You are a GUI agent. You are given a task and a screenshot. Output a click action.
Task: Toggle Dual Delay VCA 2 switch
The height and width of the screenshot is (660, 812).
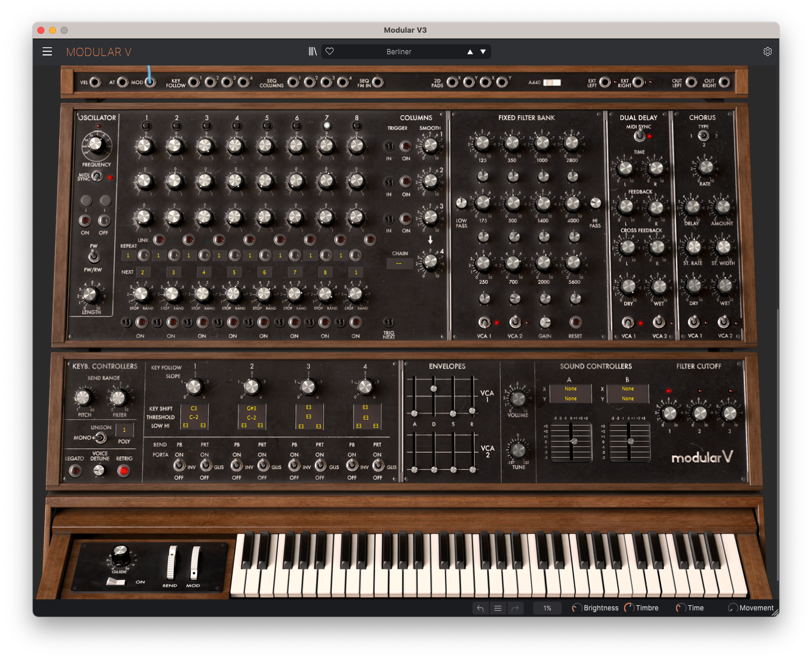point(659,322)
